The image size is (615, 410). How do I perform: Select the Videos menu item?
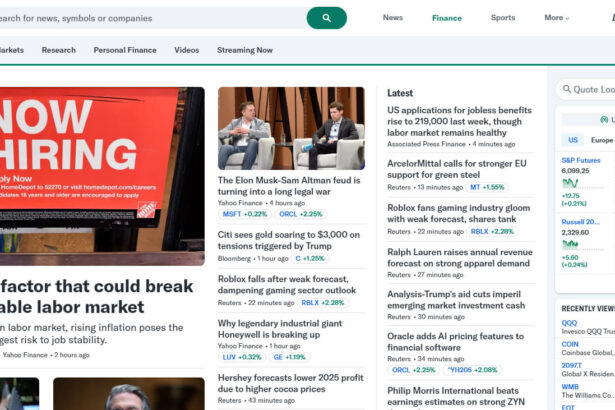tap(187, 50)
